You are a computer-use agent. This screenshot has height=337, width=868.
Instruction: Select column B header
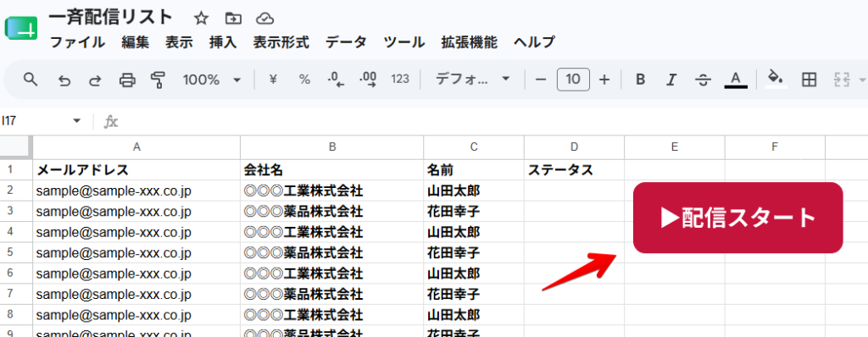point(332,146)
